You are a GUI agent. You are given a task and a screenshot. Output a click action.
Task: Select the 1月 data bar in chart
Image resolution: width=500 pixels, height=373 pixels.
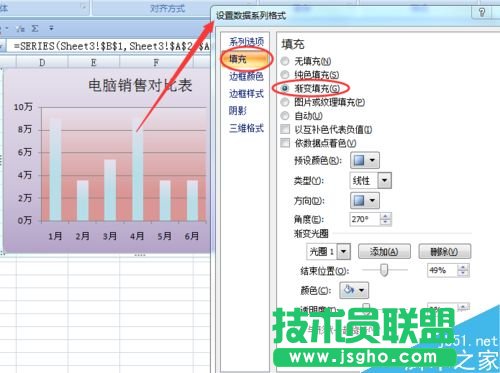pos(55,169)
